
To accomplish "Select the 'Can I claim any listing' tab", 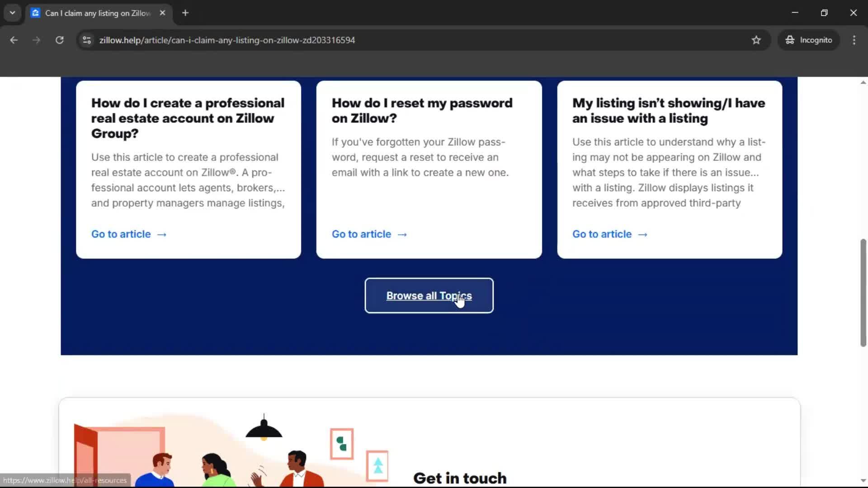I will [90, 13].
